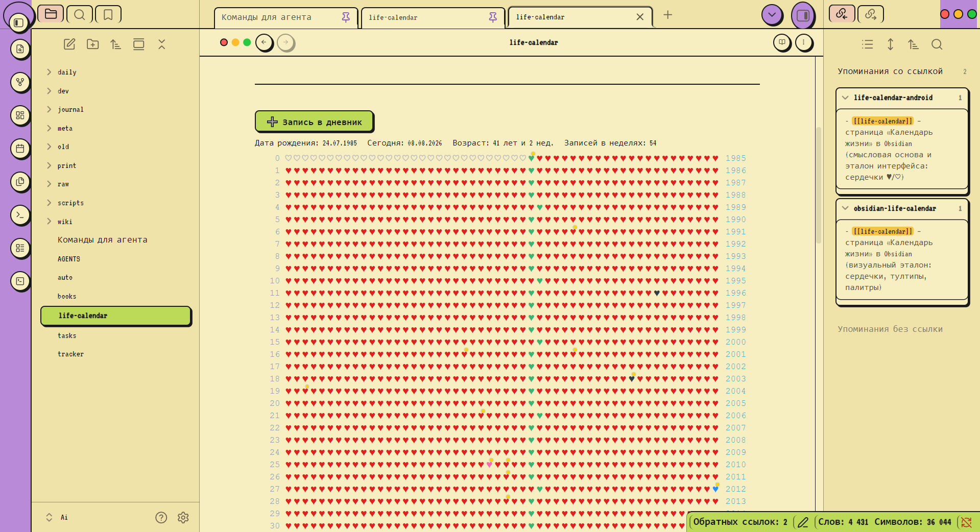The height and width of the screenshot is (532, 980).
Task: Unpin the Команды для агента tab
Action: (346, 17)
